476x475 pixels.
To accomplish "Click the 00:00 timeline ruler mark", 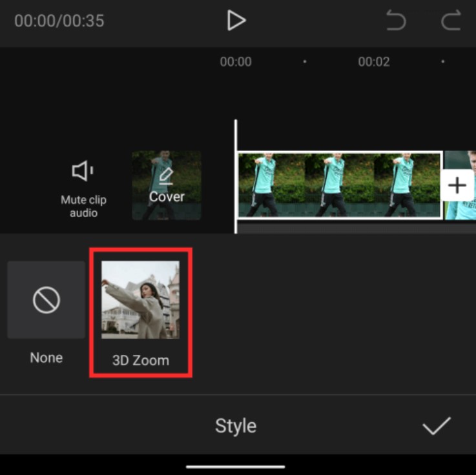I will [x=236, y=62].
